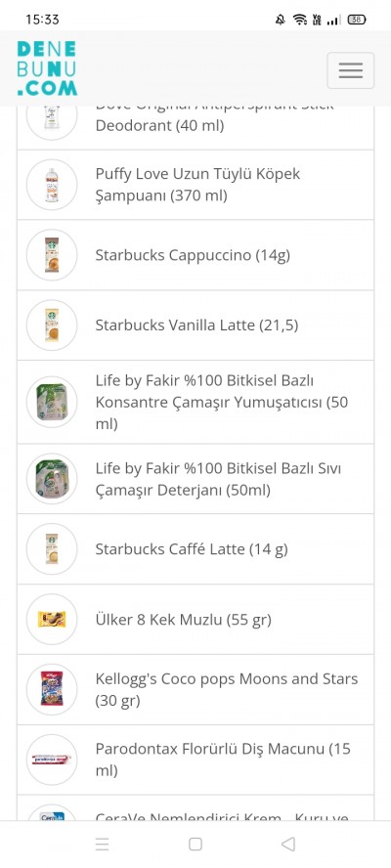Open Puffy Love Uzun Tüylü Köpek Şampuanı
Screen dimensions: 391x868
[x=195, y=185]
